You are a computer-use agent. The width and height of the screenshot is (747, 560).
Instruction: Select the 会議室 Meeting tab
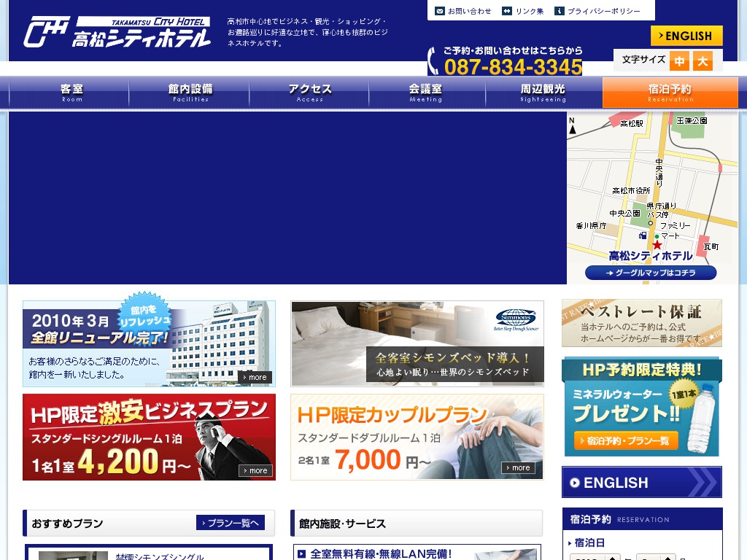426,93
